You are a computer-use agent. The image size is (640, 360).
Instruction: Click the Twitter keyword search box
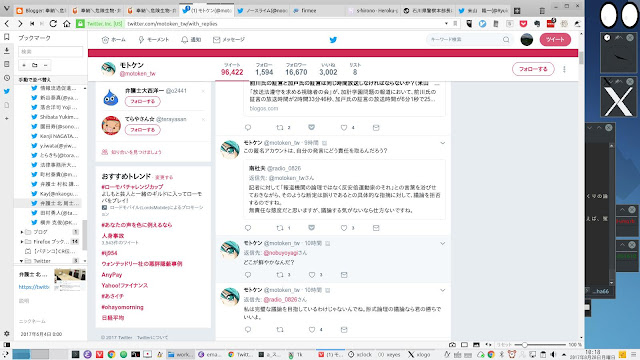[469, 40]
